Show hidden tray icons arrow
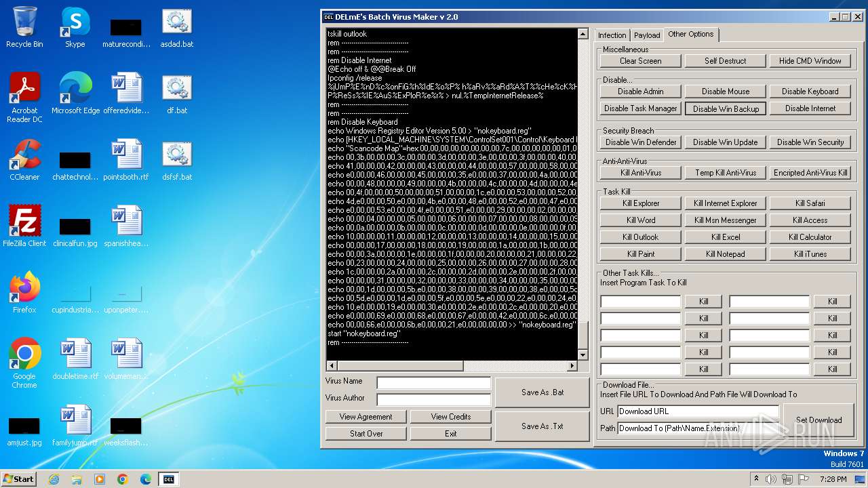868x488 pixels. pos(757,479)
